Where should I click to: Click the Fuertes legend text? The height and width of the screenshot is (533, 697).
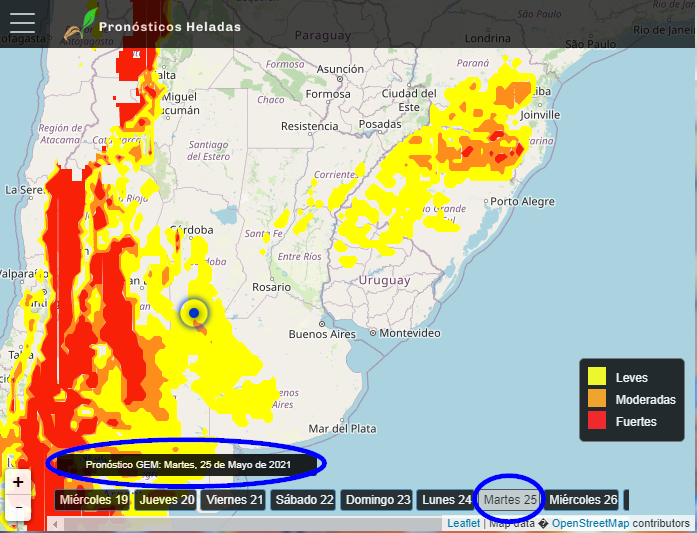[x=636, y=421]
